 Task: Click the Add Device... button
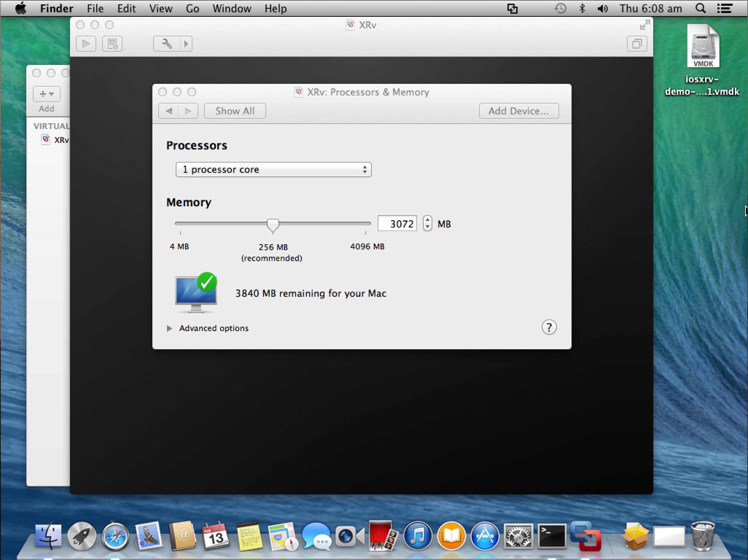tap(519, 111)
